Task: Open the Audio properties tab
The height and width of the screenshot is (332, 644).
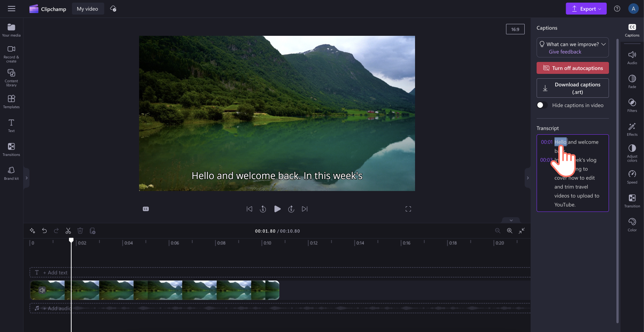Action: 632,58
